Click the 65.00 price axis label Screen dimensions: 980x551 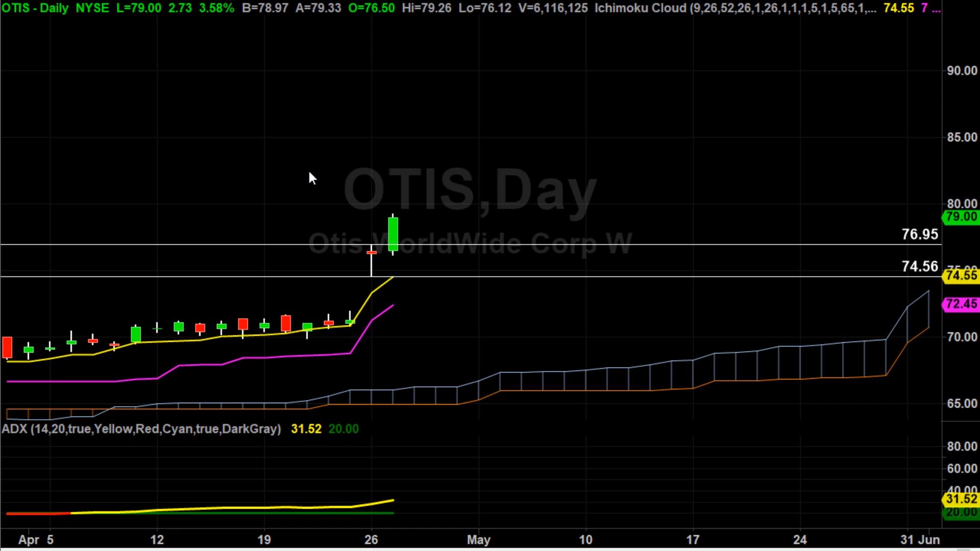click(962, 404)
